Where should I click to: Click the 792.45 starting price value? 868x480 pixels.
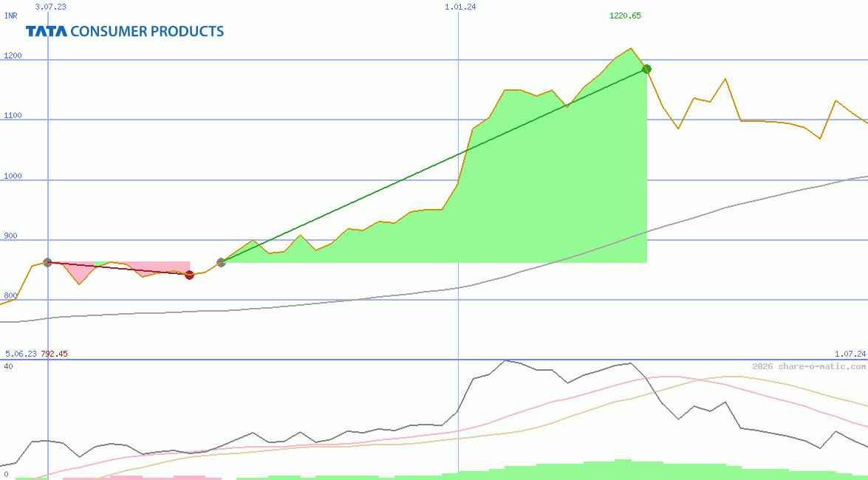tap(54, 354)
